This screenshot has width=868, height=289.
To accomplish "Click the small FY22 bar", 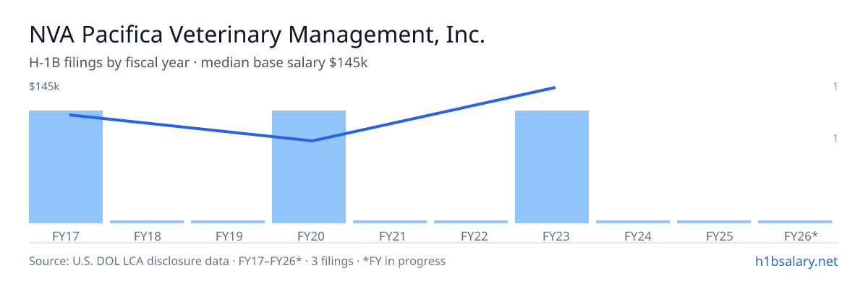I will pos(471,222).
